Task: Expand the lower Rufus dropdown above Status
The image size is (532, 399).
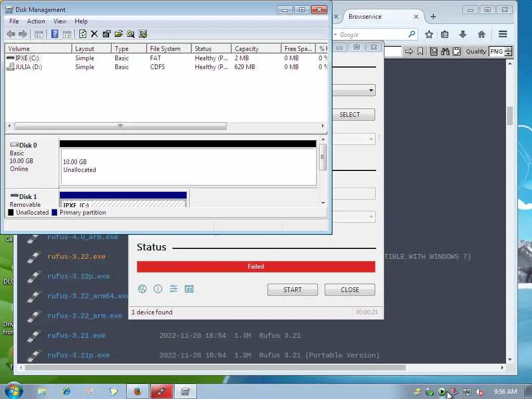Action: (x=371, y=217)
